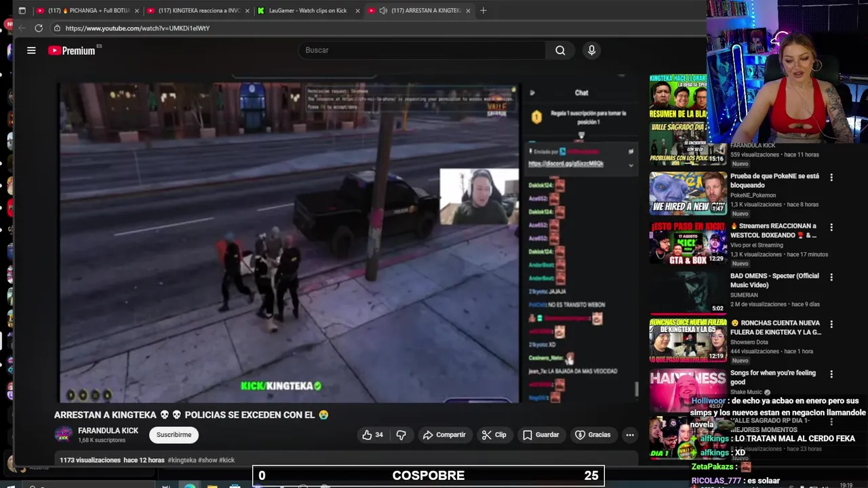868x488 pixels.
Task: Open the FARANDULA KICK channel name link
Action: [108, 430]
